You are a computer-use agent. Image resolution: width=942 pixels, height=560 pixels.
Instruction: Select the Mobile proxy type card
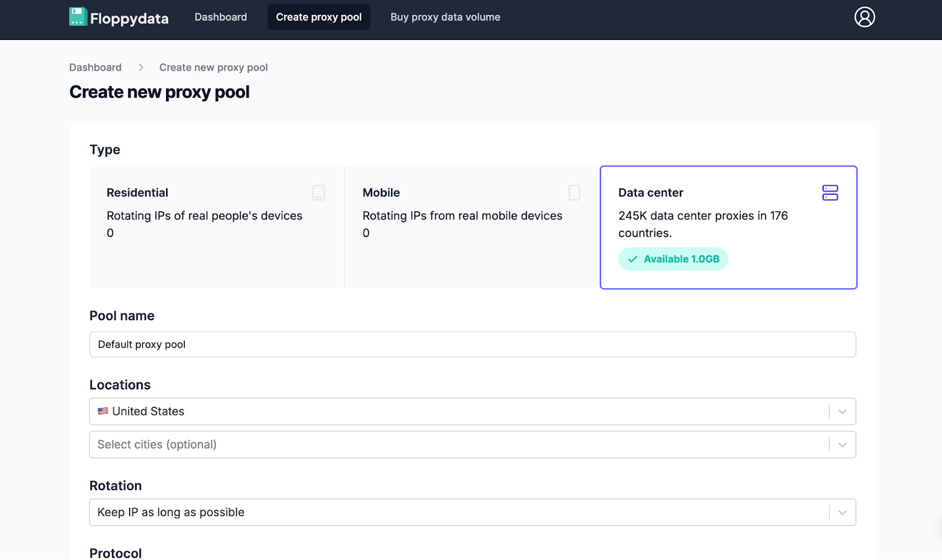point(472,228)
